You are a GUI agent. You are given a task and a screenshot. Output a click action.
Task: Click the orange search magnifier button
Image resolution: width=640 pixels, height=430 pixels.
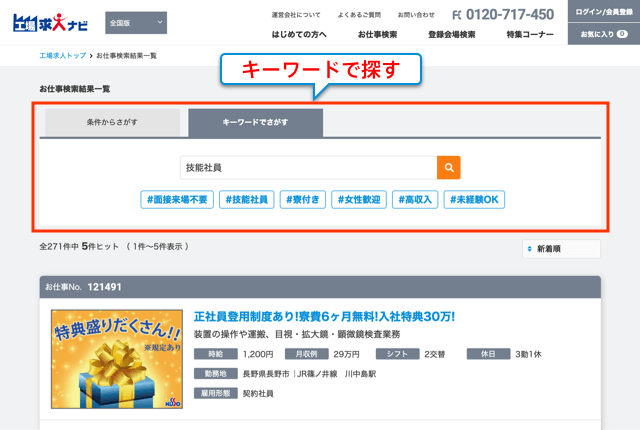[x=449, y=168]
